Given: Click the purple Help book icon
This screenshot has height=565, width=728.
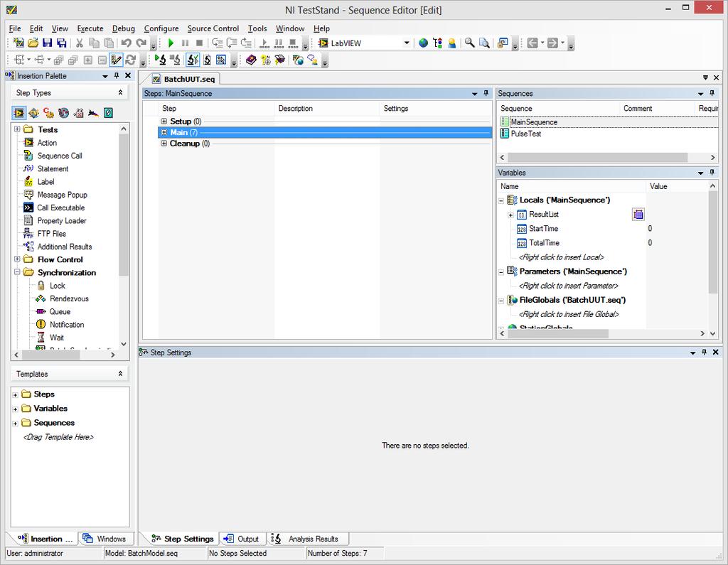Looking at the screenshot, I should pyautogui.click(x=251, y=60).
